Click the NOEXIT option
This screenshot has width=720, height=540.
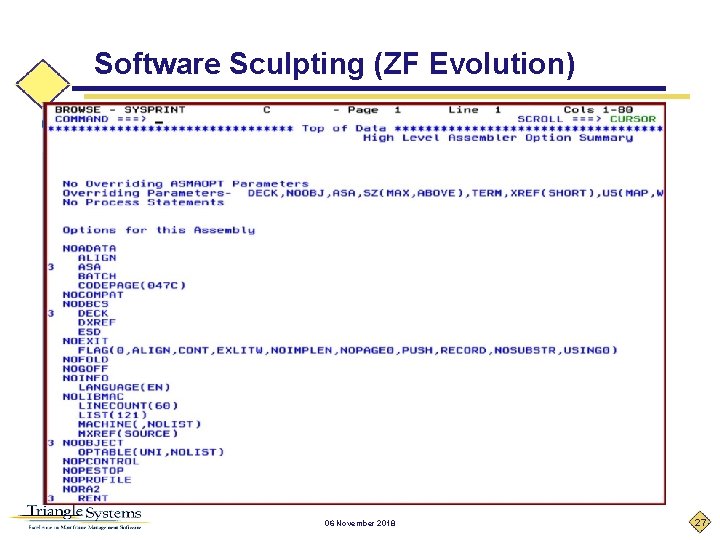(x=85, y=341)
